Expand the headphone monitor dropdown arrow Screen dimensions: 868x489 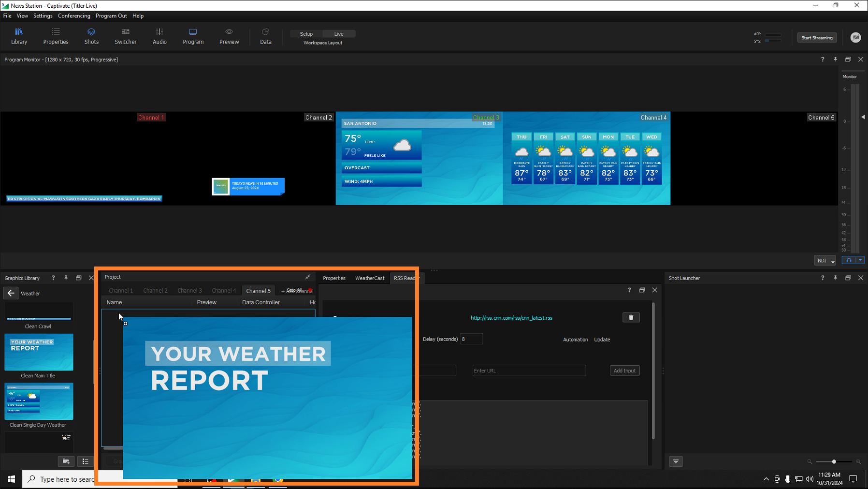tap(860, 260)
